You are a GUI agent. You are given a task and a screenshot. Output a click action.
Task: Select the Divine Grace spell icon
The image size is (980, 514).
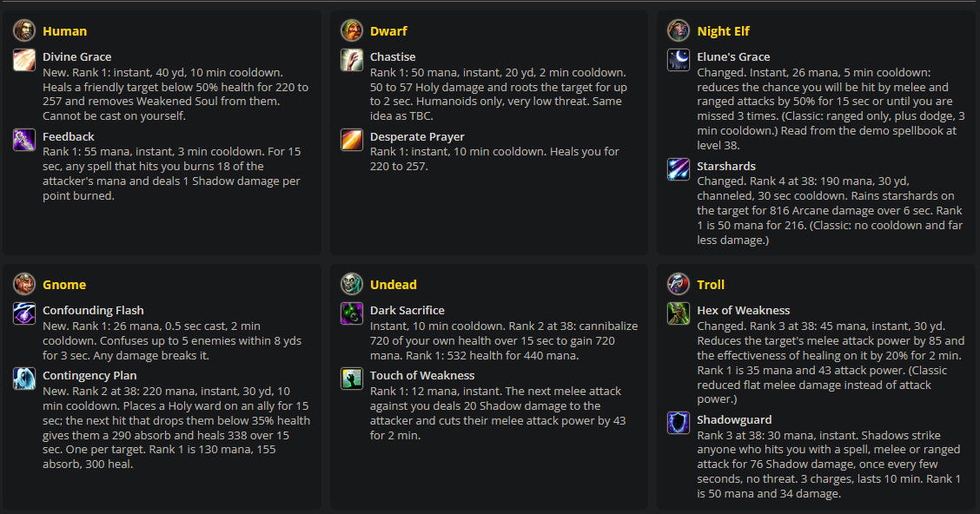point(24,60)
